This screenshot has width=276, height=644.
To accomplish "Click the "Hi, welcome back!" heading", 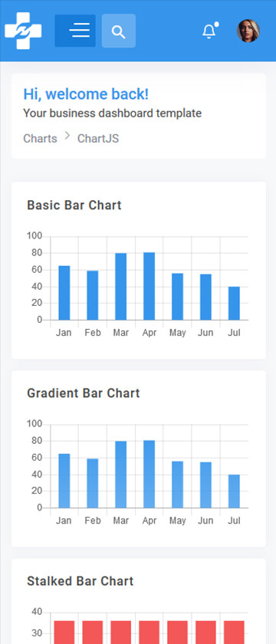I will [86, 94].
